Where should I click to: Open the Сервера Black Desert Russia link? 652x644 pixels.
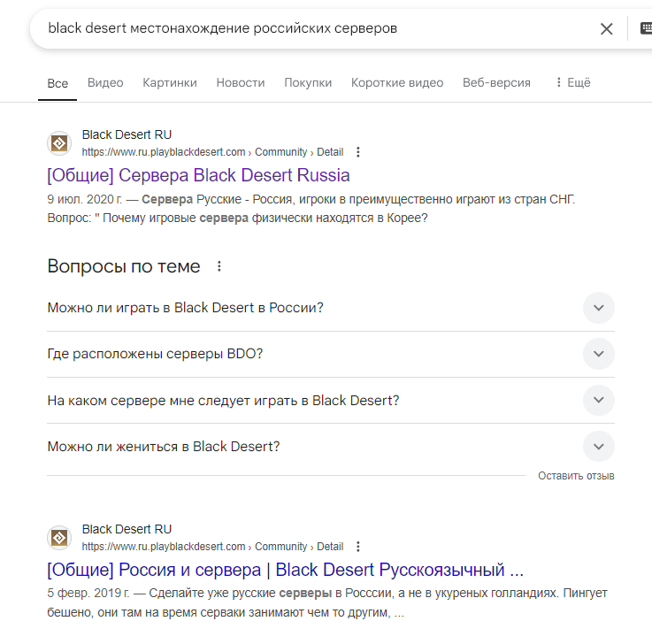[x=198, y=175]
